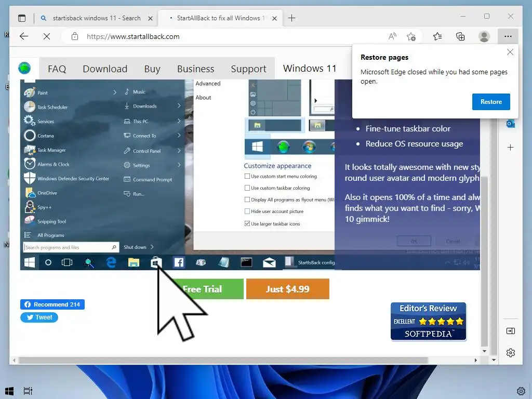Screen dimensions: 532x399
Task: Open the Business menu item
Action: [x=195, y=69]
